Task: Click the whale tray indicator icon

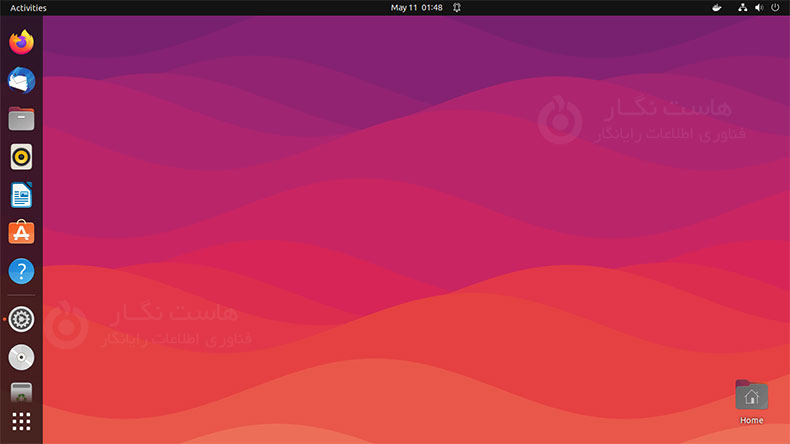Action: point(716,8)
